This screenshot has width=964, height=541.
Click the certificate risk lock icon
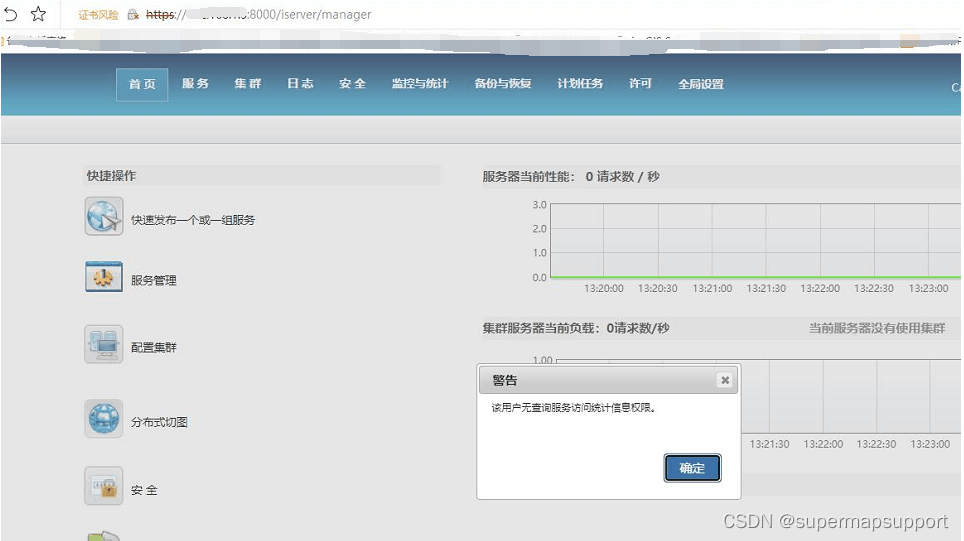(x=133, y=15)
